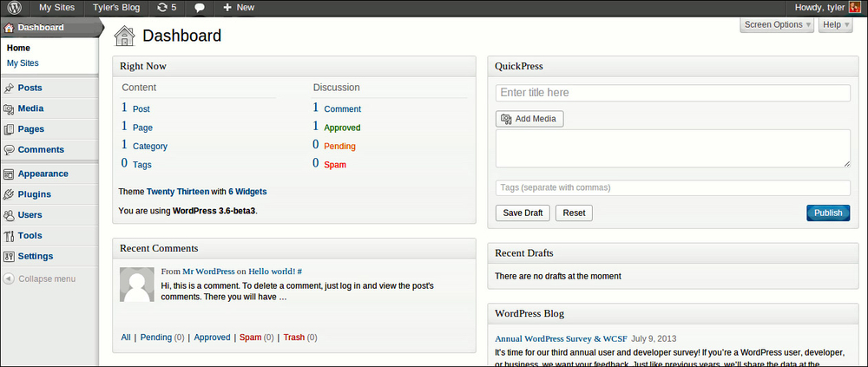Screen dimensions: 868x367
Task: Select Home under Dashboard
Action: [x=18, y=49]
